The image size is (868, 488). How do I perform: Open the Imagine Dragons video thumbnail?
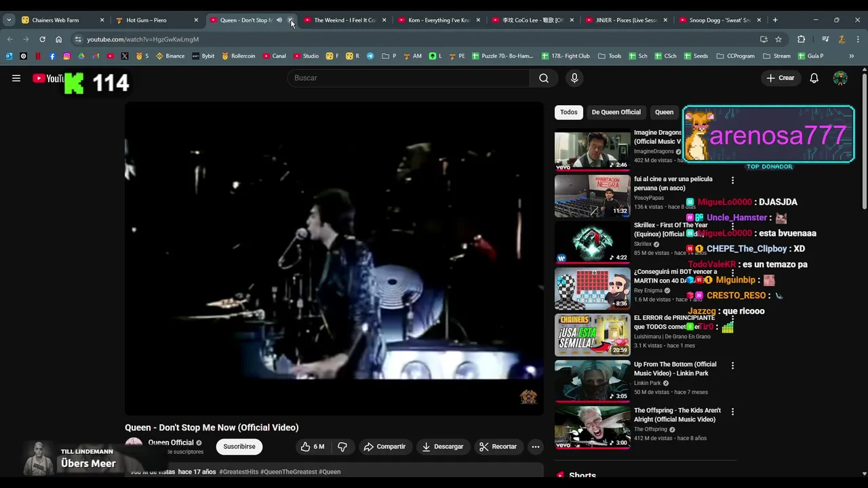(592, 150)
